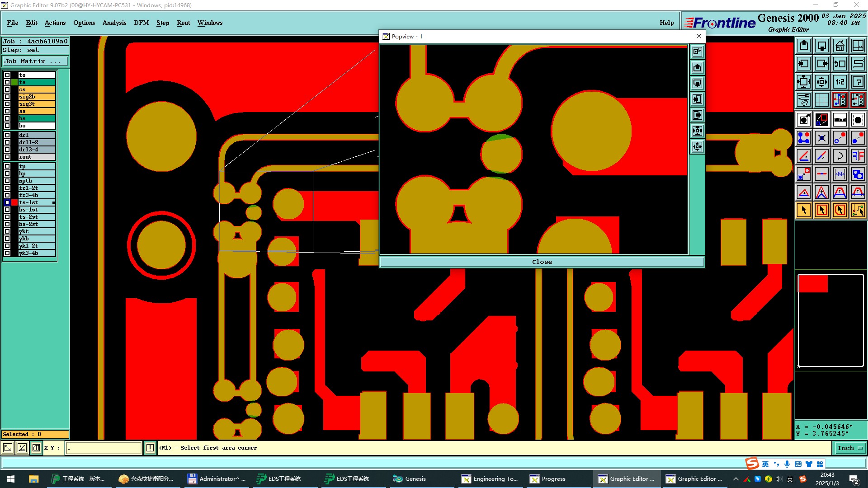Viewport: 868px width, 488px height.
Task: Open the DFM menu
Action: point(141,23)
